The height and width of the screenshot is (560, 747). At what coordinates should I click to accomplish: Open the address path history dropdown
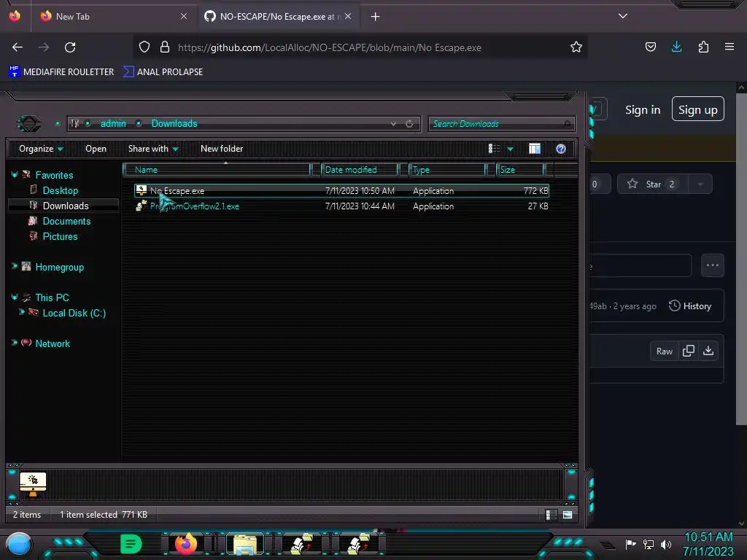point(393,124)
